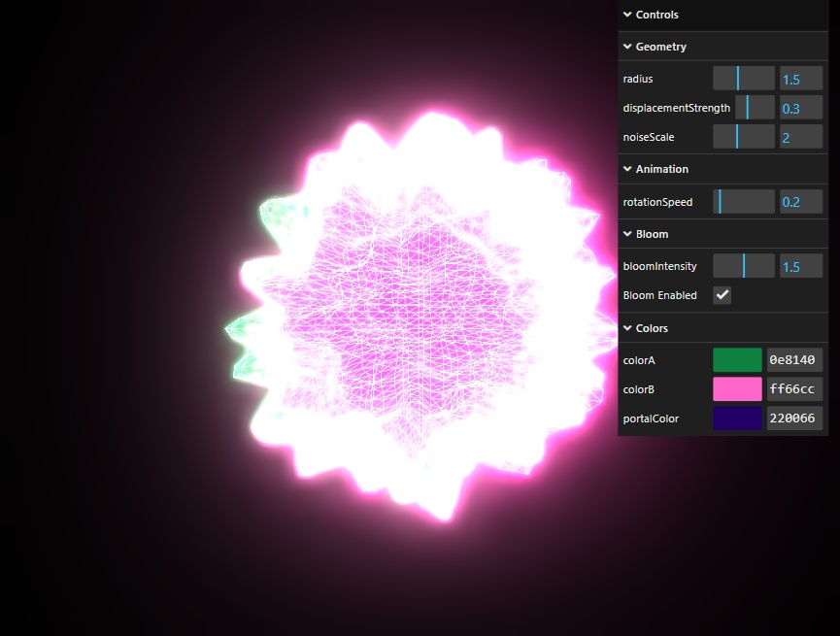Click the radius value field 1.5
The height and width of the screenshot is (636, 840).
click(801, 79)
